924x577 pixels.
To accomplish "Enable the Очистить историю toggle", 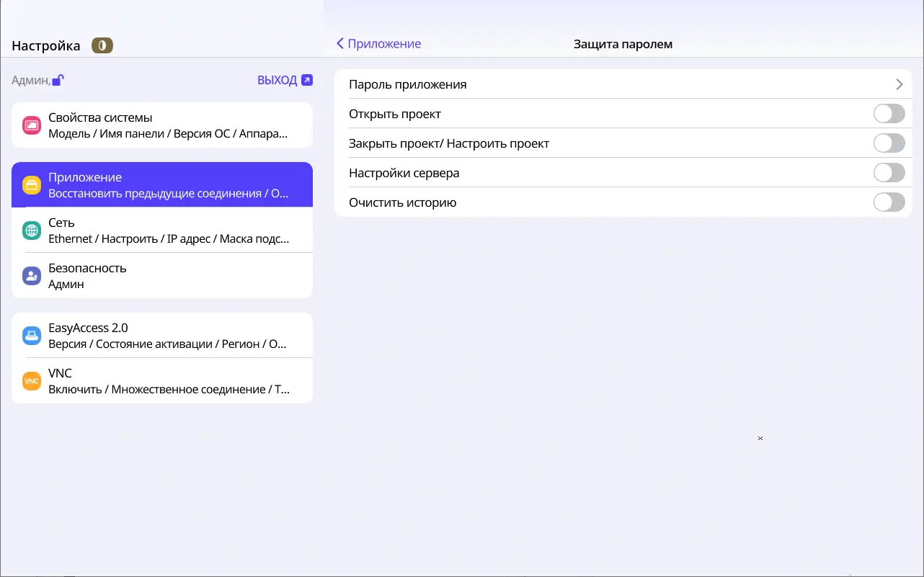I will [889, 202].
